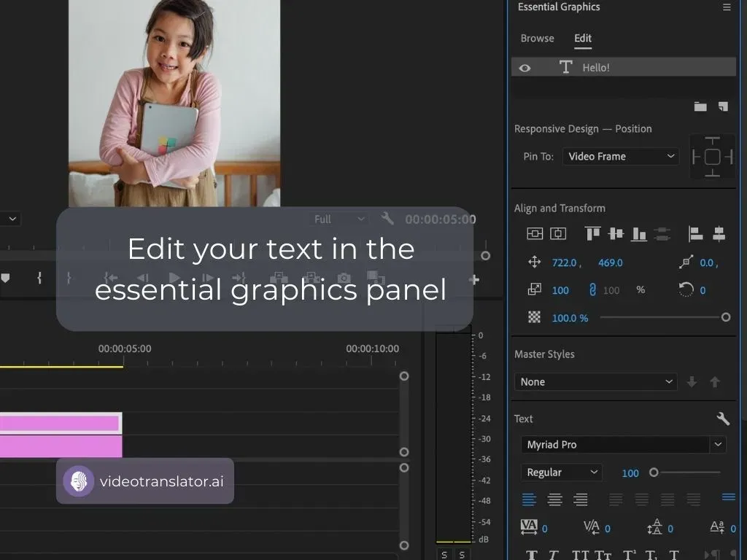The width and height of the screenshot is (747, 560).
Task: Toggle the top edge pin
Action: pos(712,141)
